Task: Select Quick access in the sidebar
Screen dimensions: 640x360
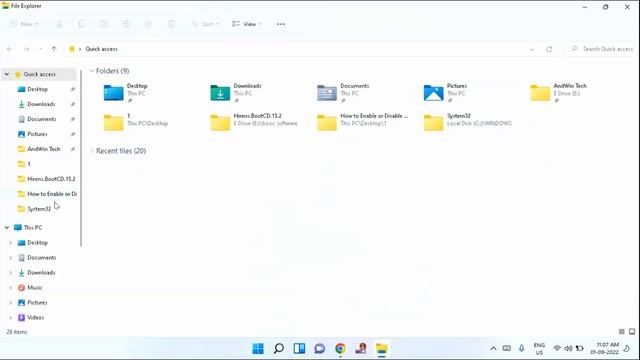Action: point(40,74)
